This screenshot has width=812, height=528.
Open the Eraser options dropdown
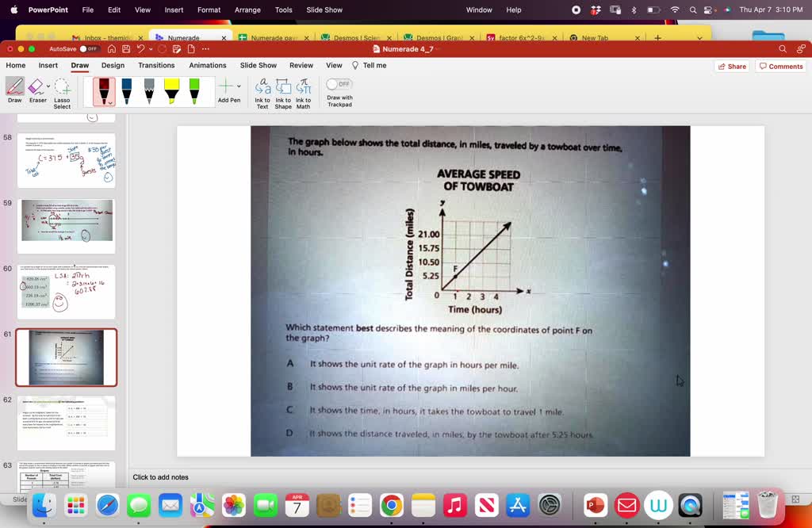[x=48, y=86]
